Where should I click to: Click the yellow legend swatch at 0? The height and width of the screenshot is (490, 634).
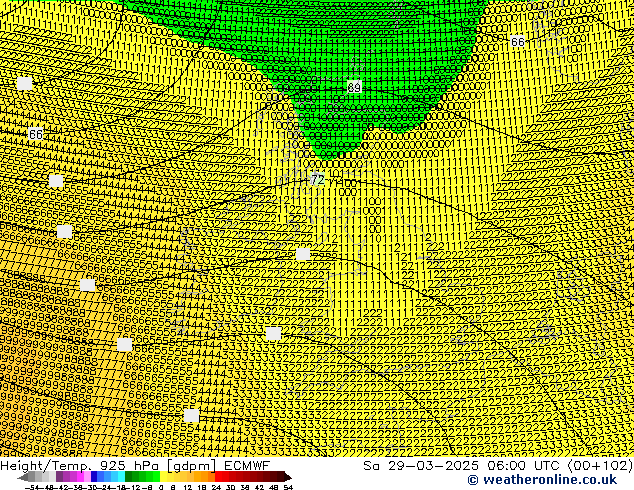pos(163,477)
